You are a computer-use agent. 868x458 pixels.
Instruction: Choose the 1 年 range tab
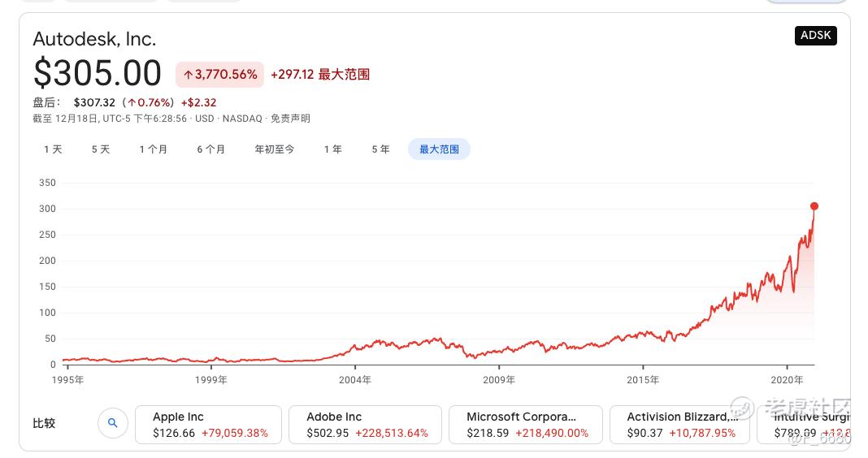coord(333,149)
